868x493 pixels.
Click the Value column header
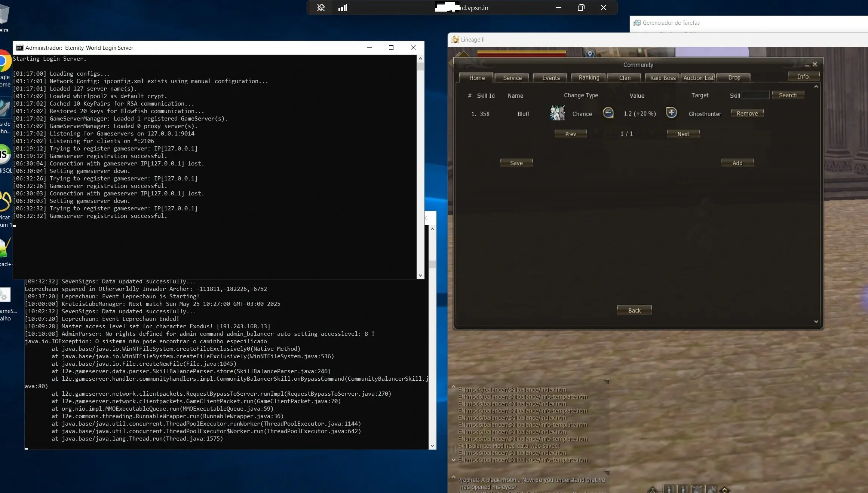click(637, 96)
